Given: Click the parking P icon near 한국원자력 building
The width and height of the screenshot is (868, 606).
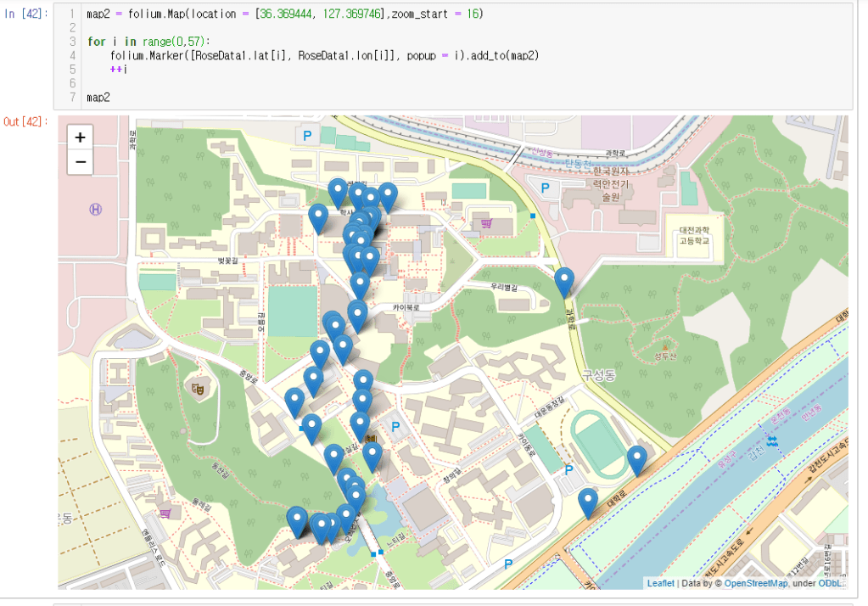Looking at the screenshot, I should tap(546, 188).
